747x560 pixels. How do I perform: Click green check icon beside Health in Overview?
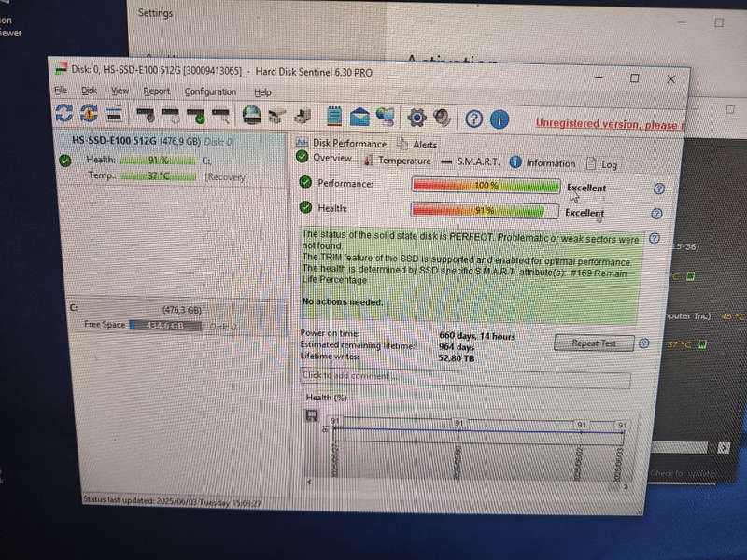click(305, 206)
